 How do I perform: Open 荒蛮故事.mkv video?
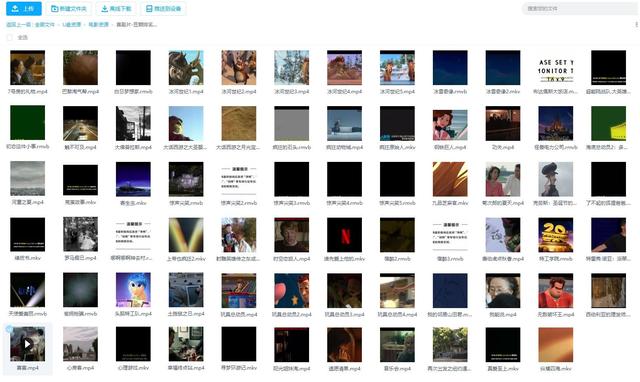(x=80, y=179)
